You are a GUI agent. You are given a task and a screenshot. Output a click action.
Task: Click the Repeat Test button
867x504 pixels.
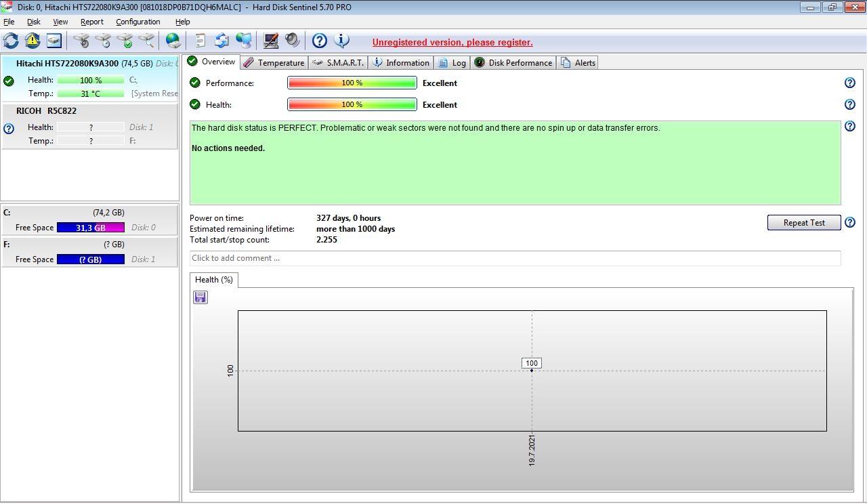(x=804, y=222)
